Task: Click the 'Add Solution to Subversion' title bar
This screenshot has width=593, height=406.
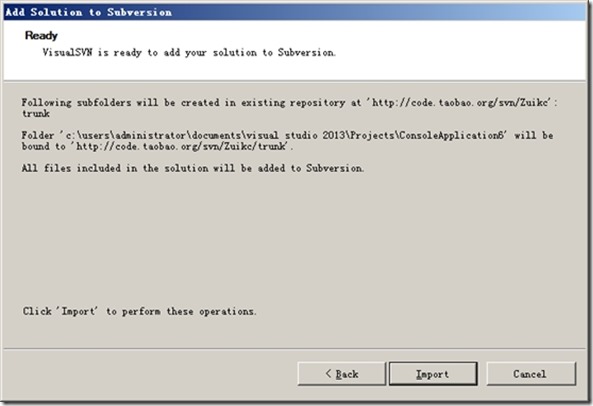Action: 294,12
